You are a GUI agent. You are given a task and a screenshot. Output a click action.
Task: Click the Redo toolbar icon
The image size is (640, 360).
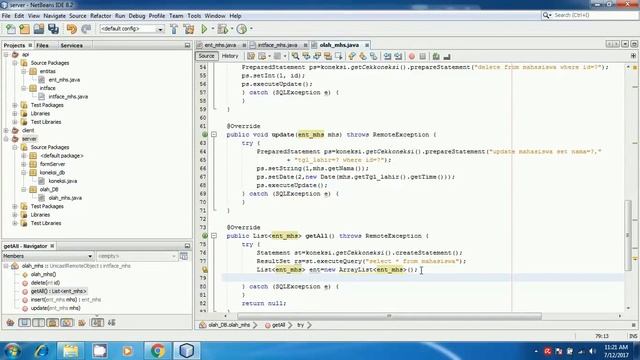click(86, 29)
